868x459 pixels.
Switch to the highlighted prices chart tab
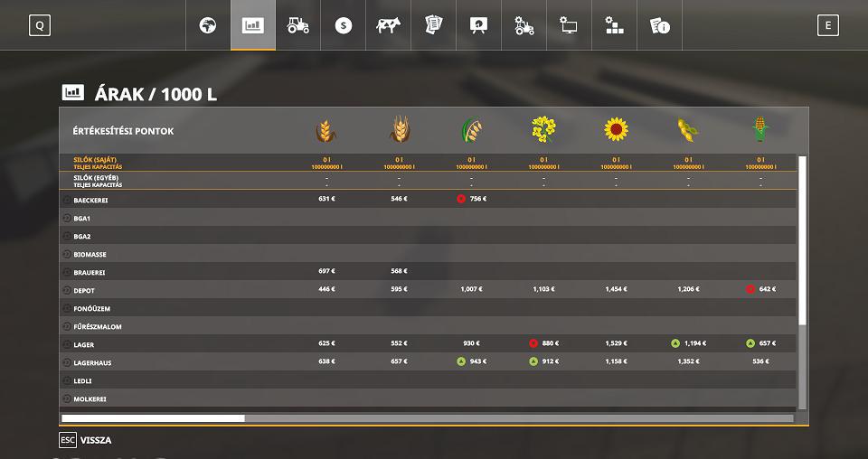point(253,25)
